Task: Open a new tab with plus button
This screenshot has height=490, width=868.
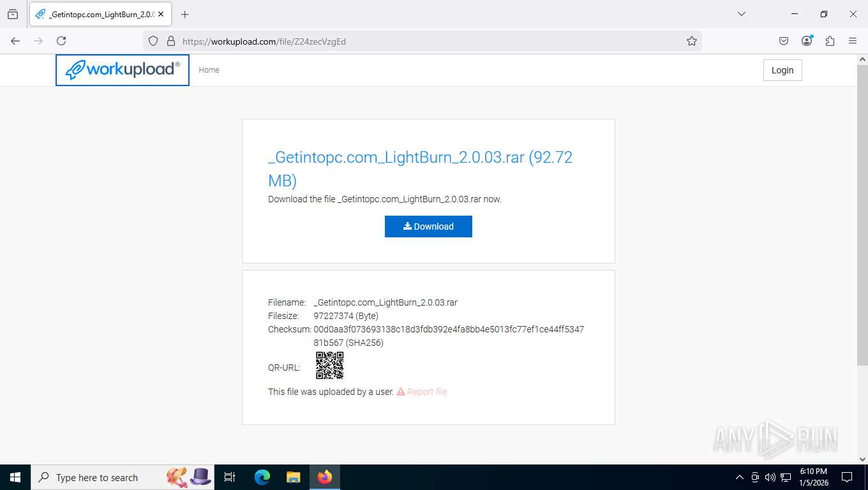Action: click(x=185, y=14)
